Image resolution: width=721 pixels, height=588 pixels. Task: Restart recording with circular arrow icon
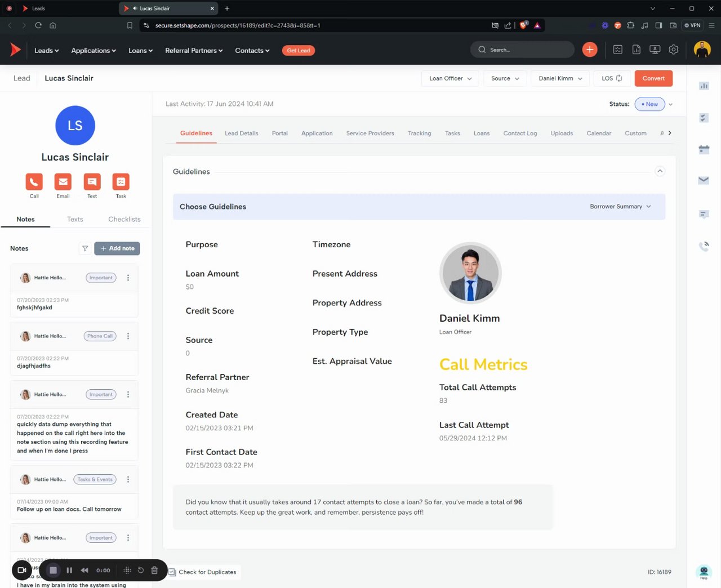(141, 570)
